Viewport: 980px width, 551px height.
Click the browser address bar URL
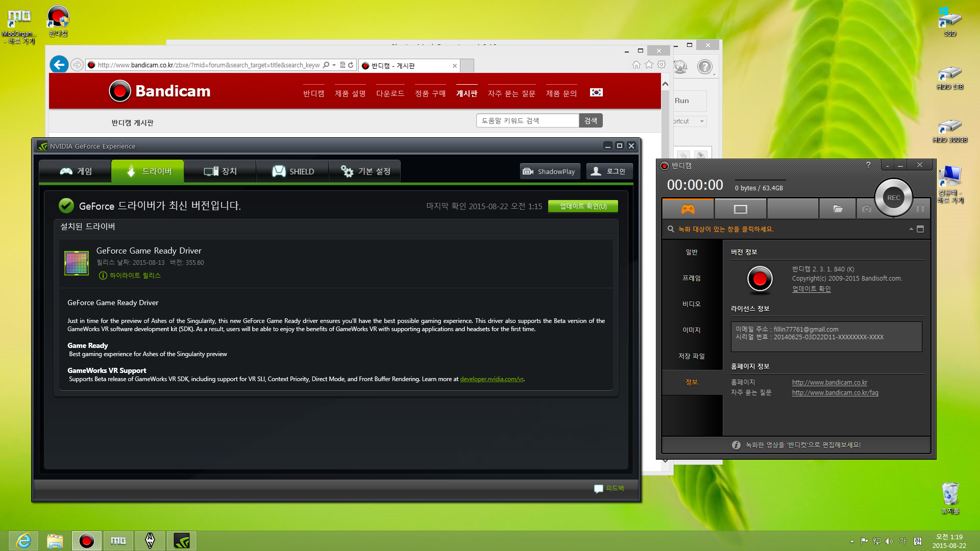tap(209, 65)
